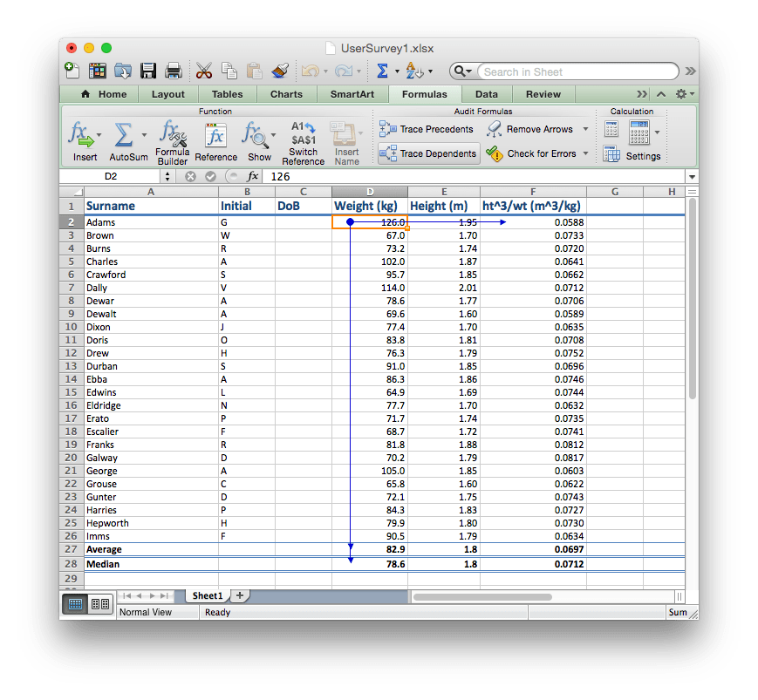The height and width of the screenshot is (700, 758).
Task: Open the Name Box dropdown arrow
Action: click(167, 175)
